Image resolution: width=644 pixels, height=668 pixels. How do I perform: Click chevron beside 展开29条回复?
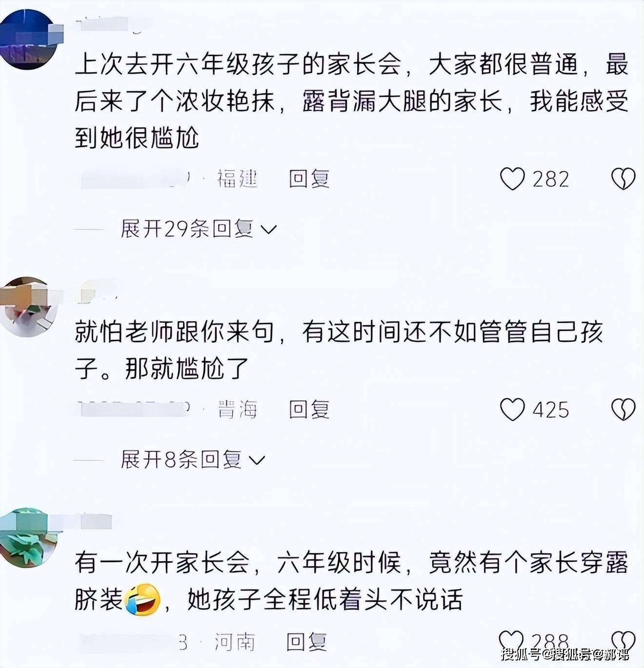pos(269,229)
